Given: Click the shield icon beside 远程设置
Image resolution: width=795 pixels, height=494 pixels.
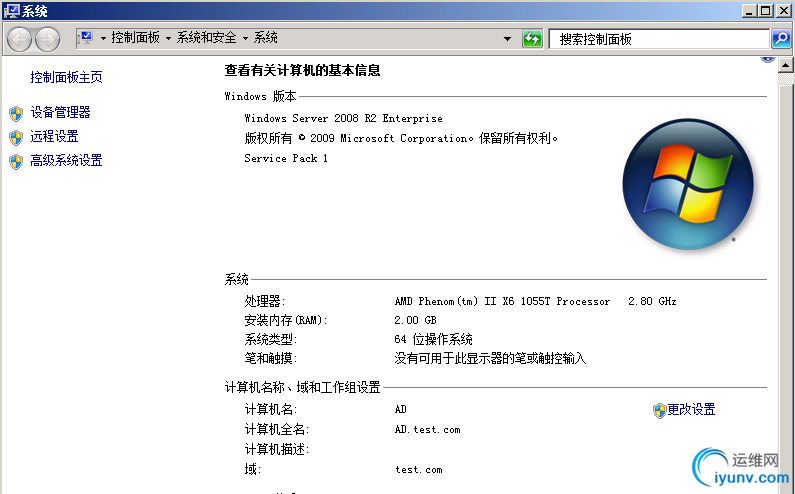Looking at the screenshot, I should click(16, 137).
